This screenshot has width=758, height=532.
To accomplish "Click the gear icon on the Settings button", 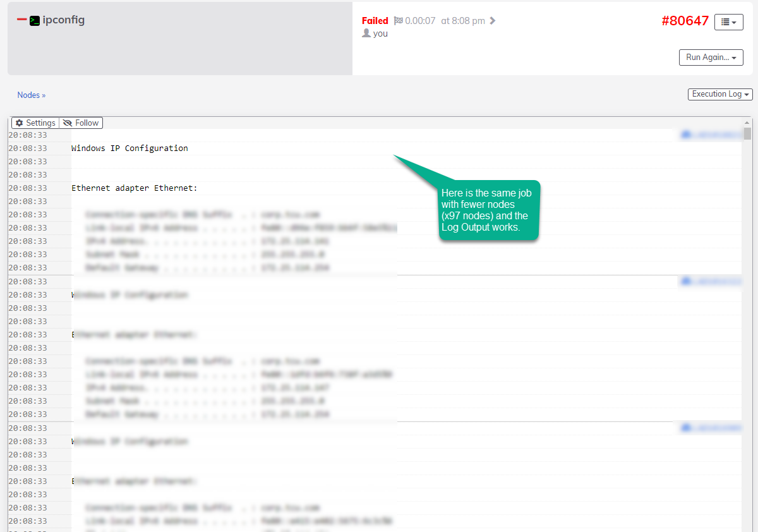I will coord(18,123).
